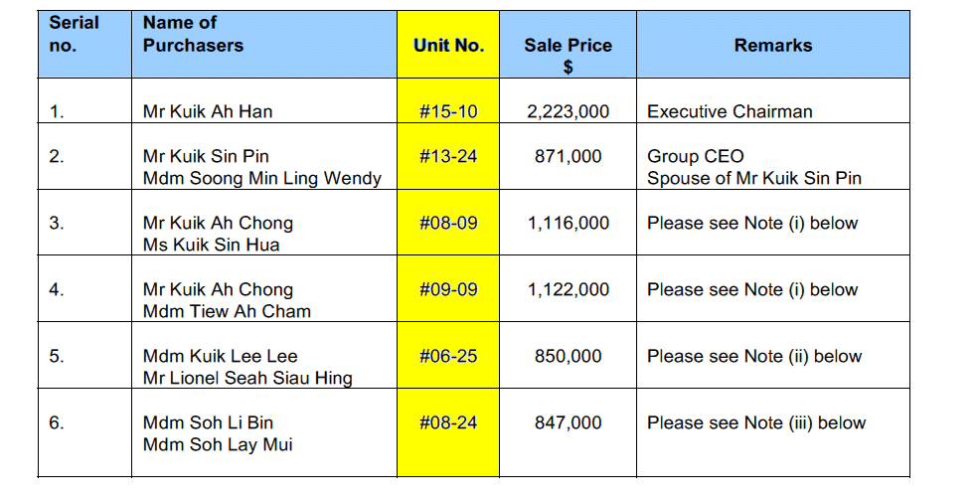Image resolution: width=980 pixels, height=501 pixels.
Task: Click the sale price 2,223,000
Action: pyautogui.click(x=569, y=112)
